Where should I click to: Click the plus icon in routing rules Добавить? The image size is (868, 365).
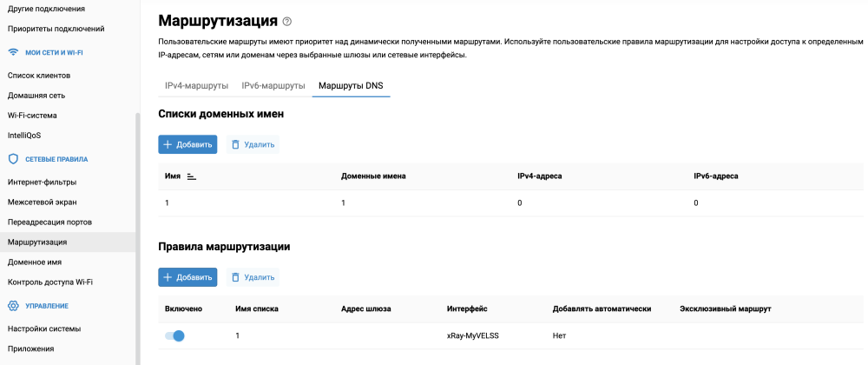pyautogui.click(x=168, y=277)
